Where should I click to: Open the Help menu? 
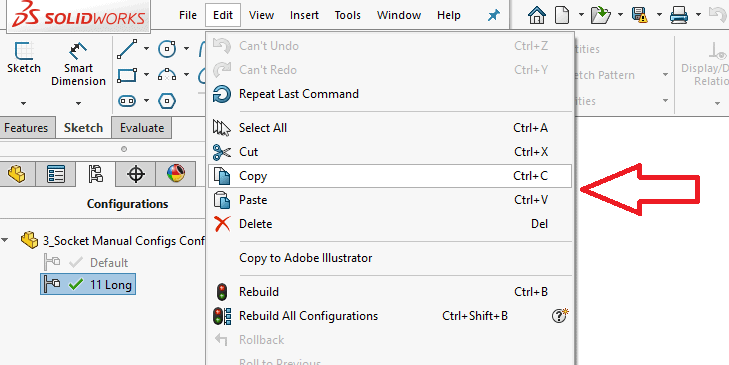coord(449,15)
